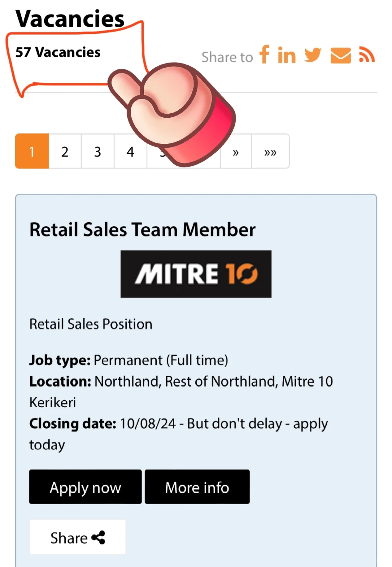This screenshot has height=567, width=392.
Task: Share vacancies via email envelope icon
Action: point(340,56)
